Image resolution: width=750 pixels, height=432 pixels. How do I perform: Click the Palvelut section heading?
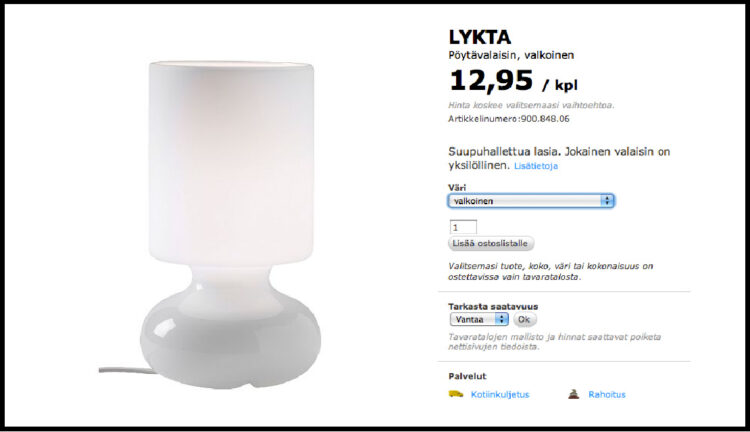coord(467,376)
